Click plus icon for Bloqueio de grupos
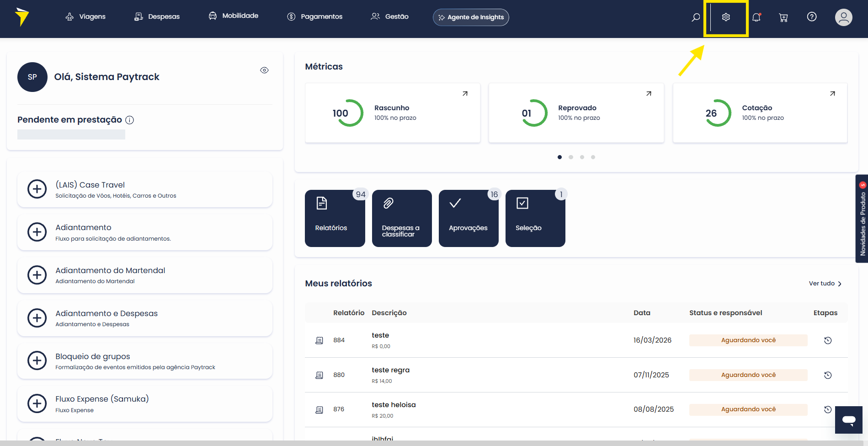This screenshot has height=446, width=868. pos(37,360)
